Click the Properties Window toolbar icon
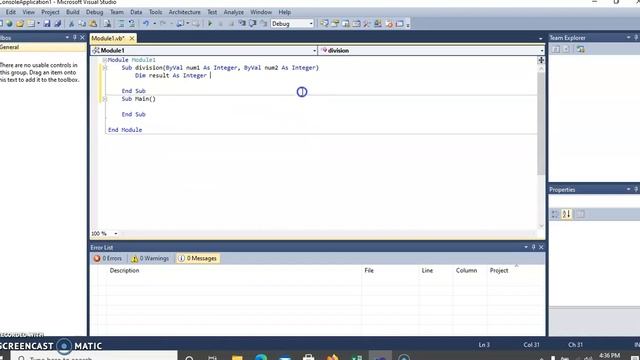640x360 pixels. click(x=335, y=24)
